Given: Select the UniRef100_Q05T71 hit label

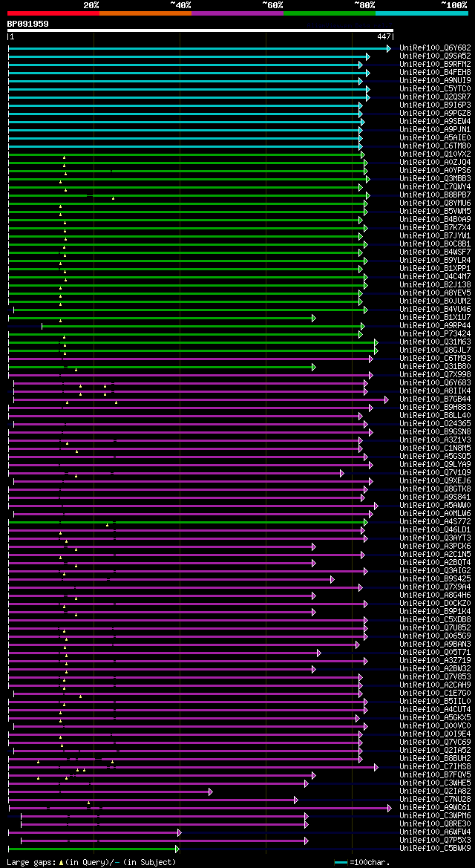Looking at the screenshot, I should (435, 653).
